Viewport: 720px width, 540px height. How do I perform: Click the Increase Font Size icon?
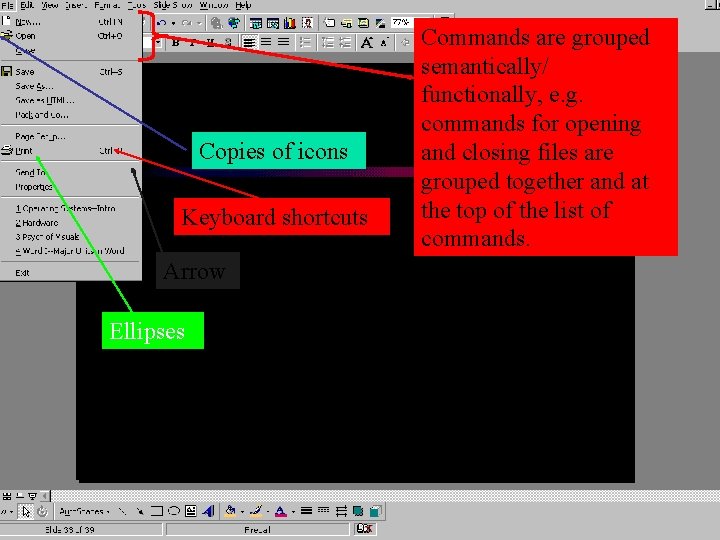366,43
